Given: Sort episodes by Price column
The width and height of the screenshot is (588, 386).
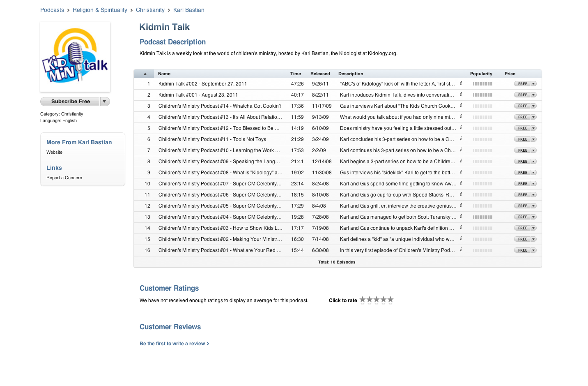Looking at the screenshot, I should [510, 74].
